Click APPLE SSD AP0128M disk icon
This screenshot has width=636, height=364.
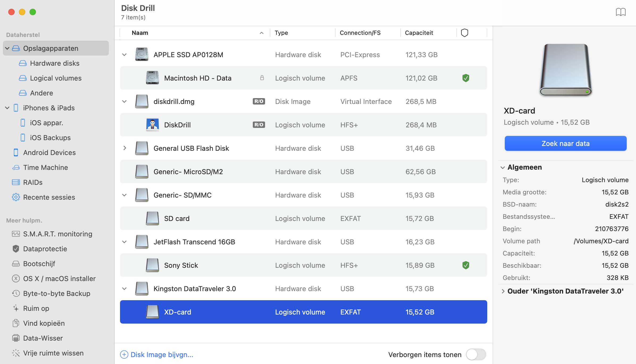(142, 55)
